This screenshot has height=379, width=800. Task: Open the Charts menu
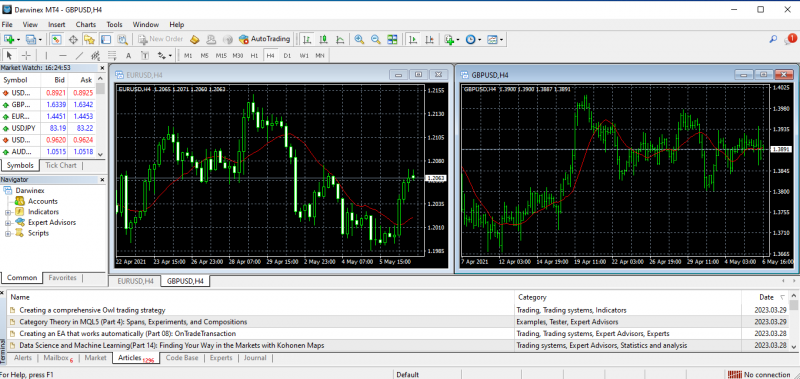[86, 24]
